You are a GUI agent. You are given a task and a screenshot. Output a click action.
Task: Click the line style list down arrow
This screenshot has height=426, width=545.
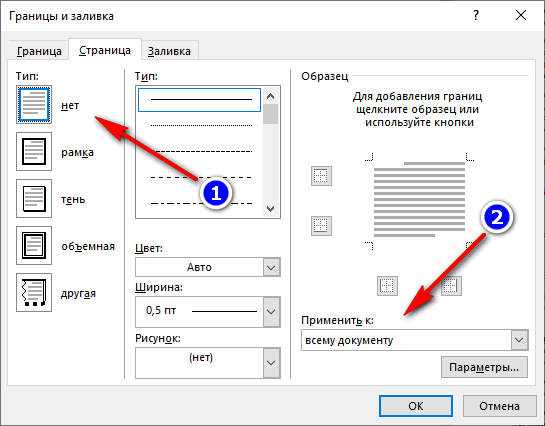270,209
